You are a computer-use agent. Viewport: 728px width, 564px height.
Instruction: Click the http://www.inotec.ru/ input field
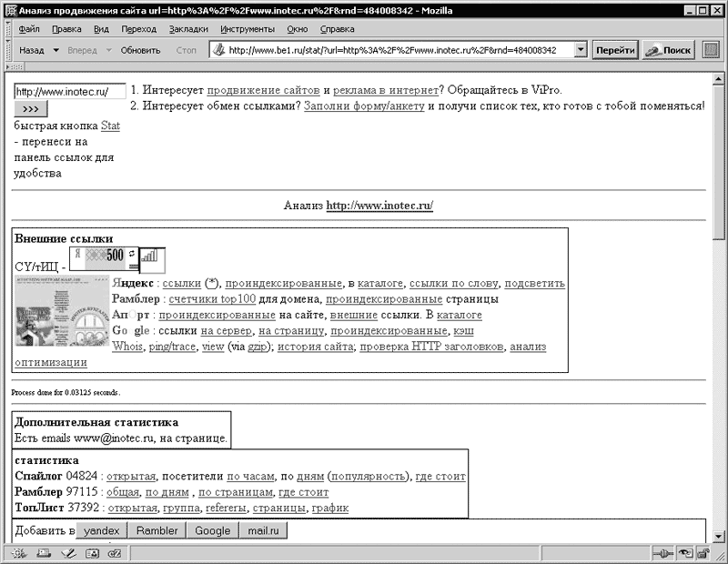70,92
